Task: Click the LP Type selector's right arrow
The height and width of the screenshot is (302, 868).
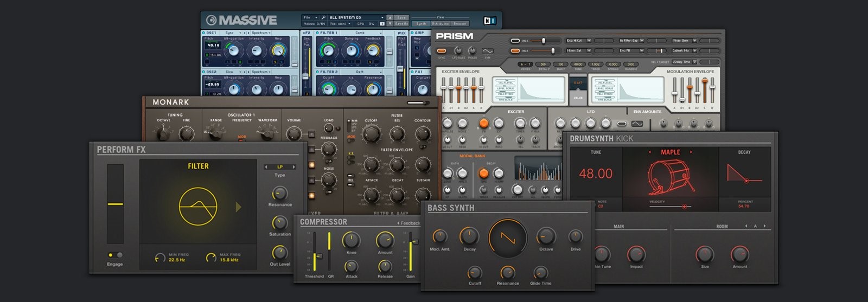Action: (x=293, y=167)
